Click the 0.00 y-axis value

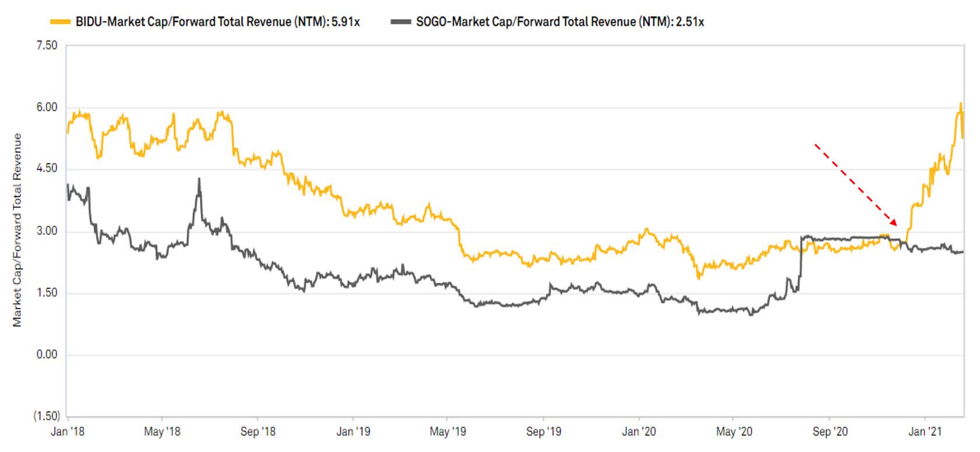[x=47, y=355]
